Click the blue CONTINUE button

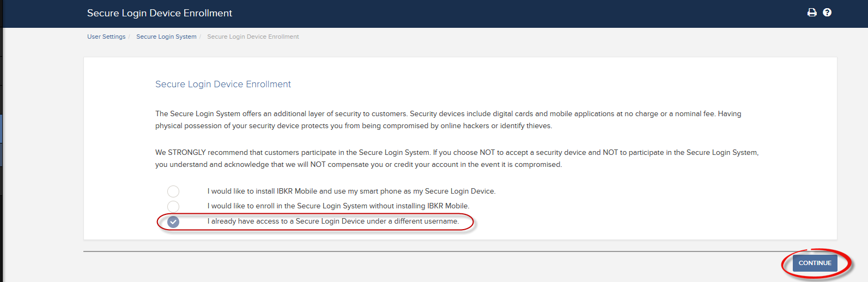click(x=815, y=263)
